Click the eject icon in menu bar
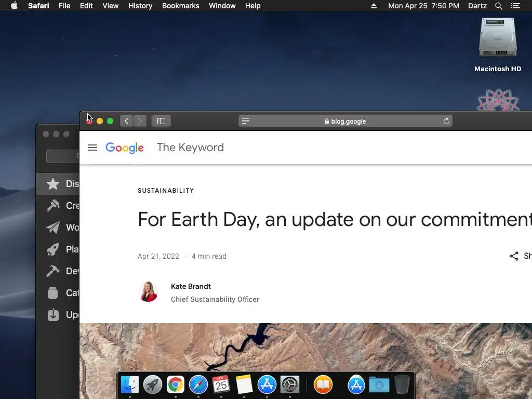Image resolution: width=532 pixels, height=399 pixels. pos(374,6)
